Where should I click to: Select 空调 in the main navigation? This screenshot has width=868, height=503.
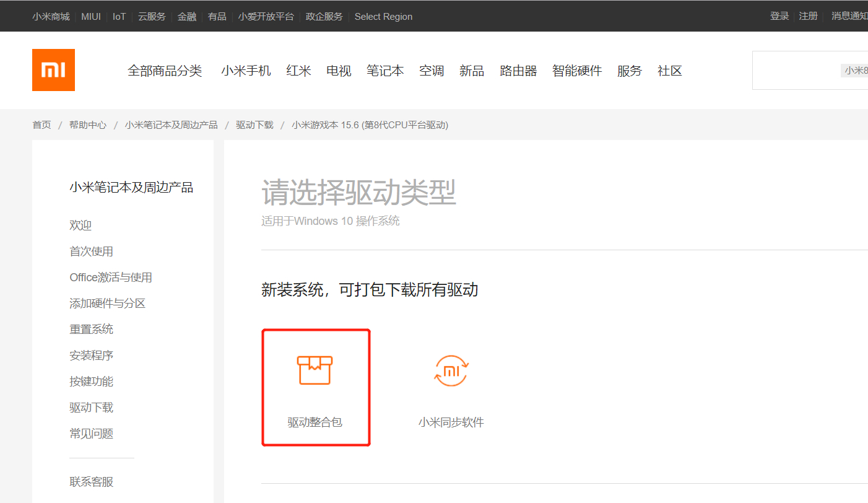[432, 71]
